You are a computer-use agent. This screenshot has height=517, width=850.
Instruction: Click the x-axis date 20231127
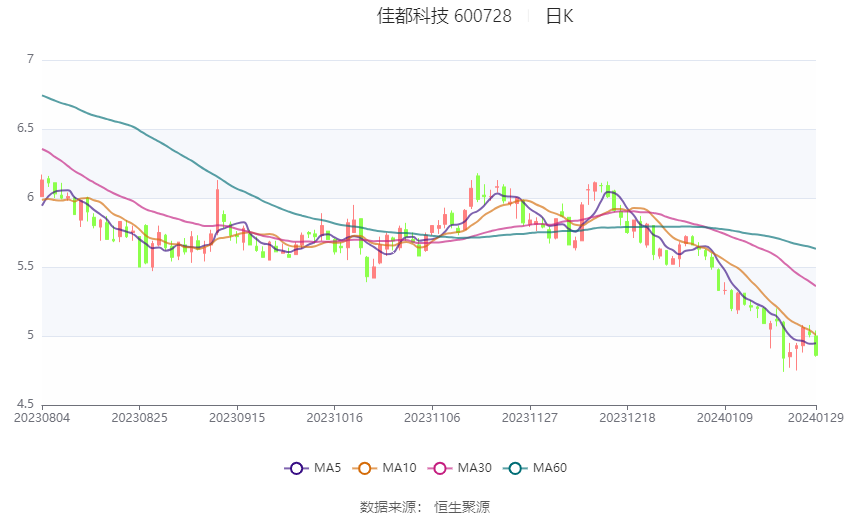(x=530, y=418)
